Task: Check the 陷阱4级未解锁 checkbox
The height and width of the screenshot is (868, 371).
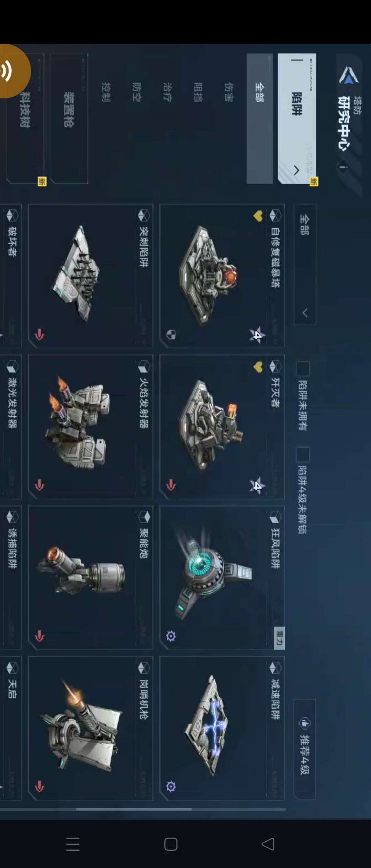Action: pyautogui.click(x=303, y=455)
